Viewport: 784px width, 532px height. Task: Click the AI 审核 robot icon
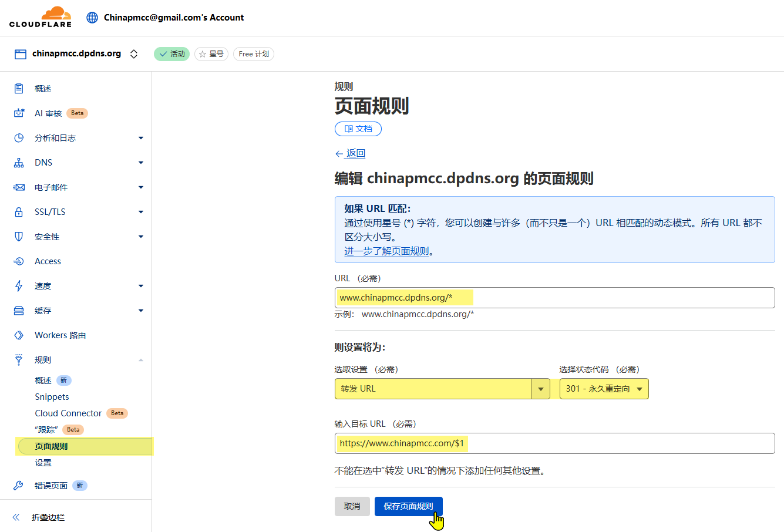[x=19, y=113]
